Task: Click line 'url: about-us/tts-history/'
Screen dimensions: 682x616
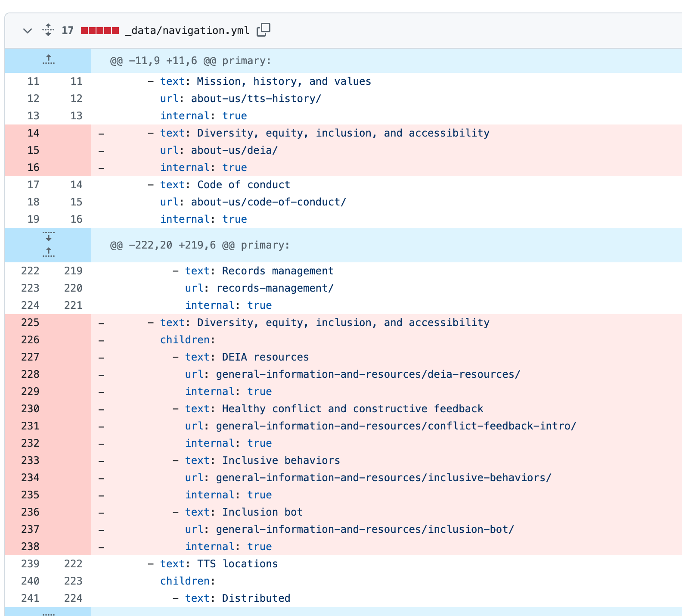Action: click(241, 99)
